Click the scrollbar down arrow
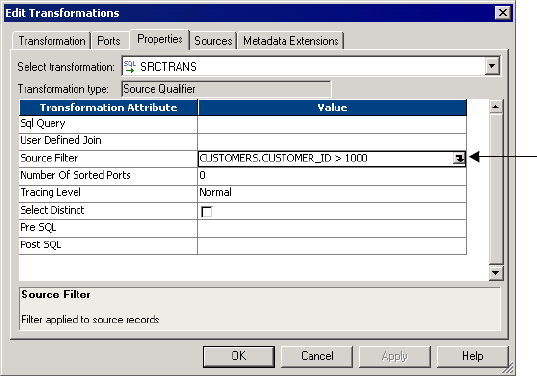Screen dimensions: 537x376 click(496, 273)
